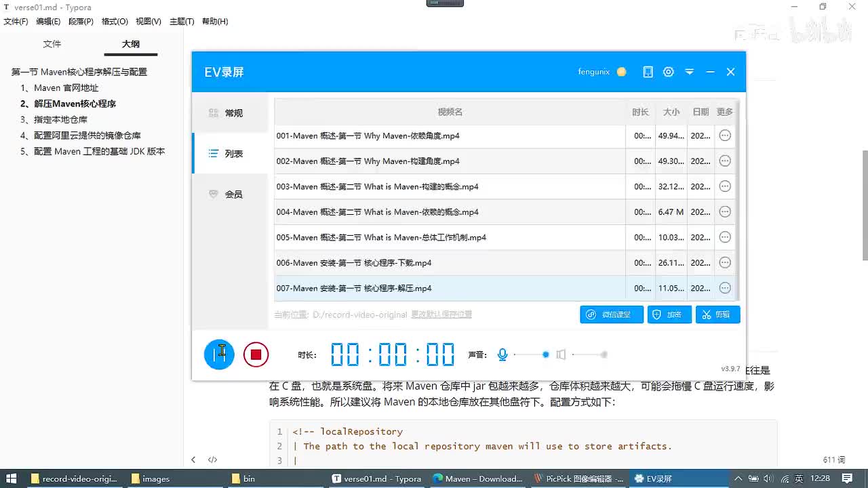Image resolution: width=868 pixels, height=488 pixels.
Task: Select 005-Maven 总体工作机制.mp4 row
Action: click(505, 237)
